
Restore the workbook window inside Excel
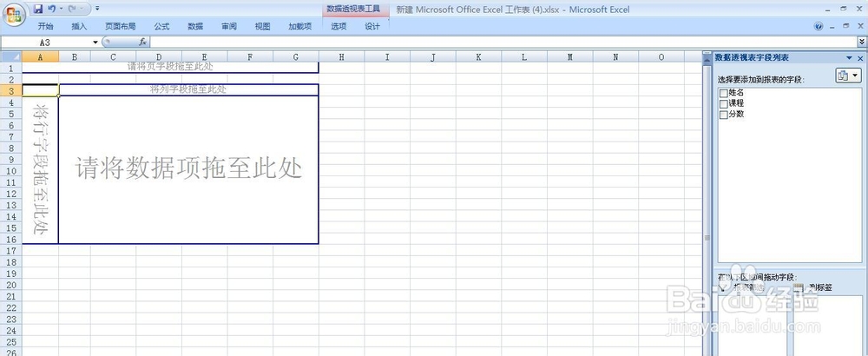pyautogui.click(x=845, y=26)
